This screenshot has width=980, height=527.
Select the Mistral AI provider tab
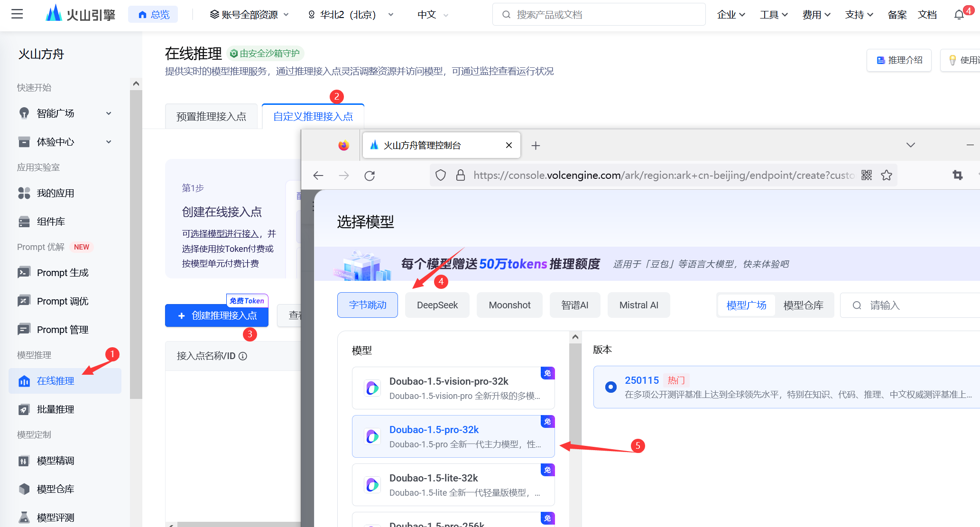click(639, 305)
